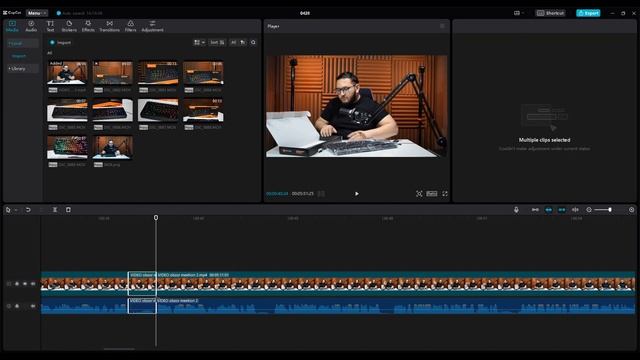This screenshot has width=640, height=360.
Task: Open the media view mode dropdown
Action: 199,42
